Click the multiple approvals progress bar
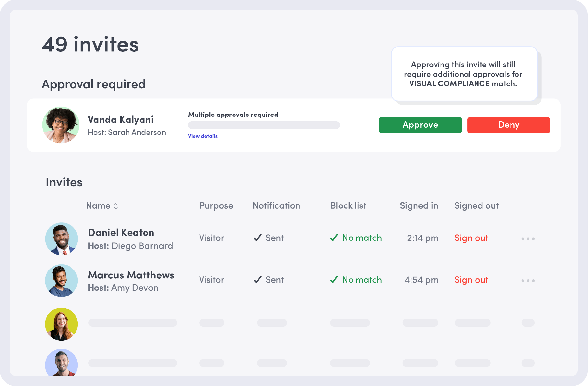The height and width of the screenshot is (386, 588). tap(264, 125)
